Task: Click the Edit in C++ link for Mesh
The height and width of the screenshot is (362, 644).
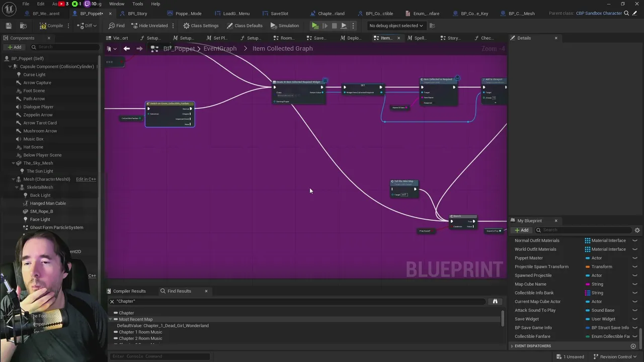Action: [x=86, y=179]
